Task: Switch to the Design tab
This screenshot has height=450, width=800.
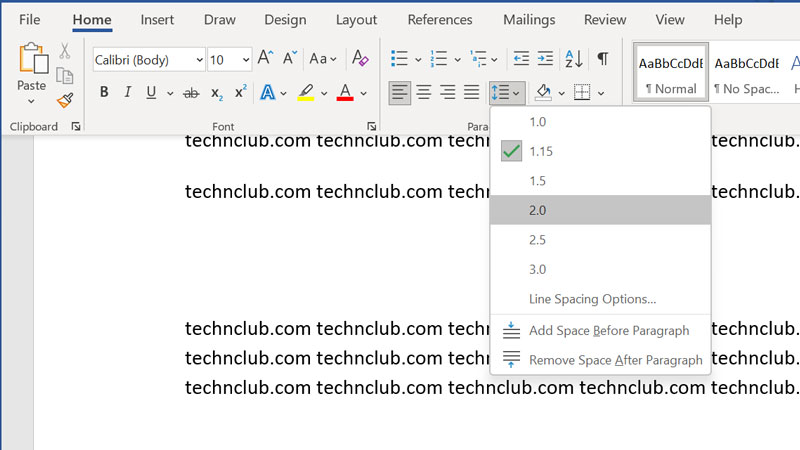Action: point(285,19)
